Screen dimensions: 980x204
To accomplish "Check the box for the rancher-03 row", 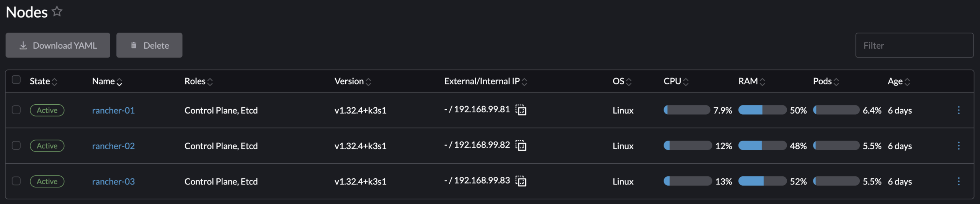I will pos(16,181).
